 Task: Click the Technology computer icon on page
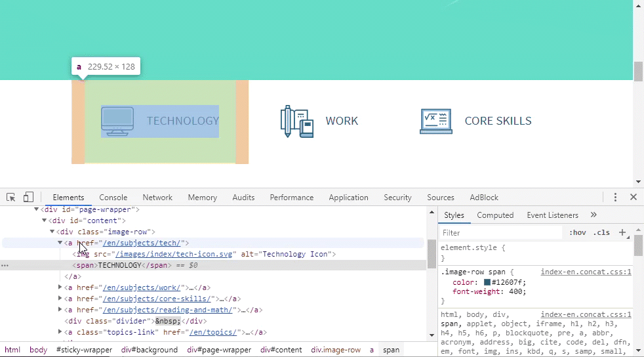pos(117,121)
